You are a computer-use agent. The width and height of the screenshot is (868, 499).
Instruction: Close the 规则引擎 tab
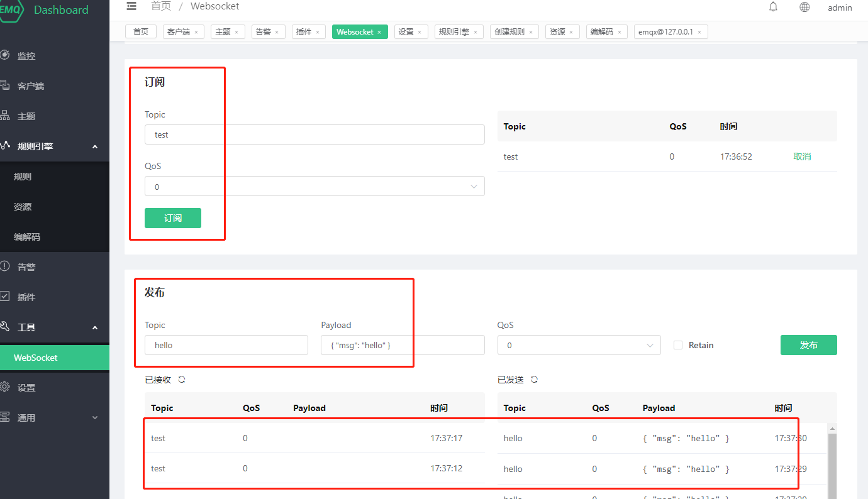coord(475,32)
